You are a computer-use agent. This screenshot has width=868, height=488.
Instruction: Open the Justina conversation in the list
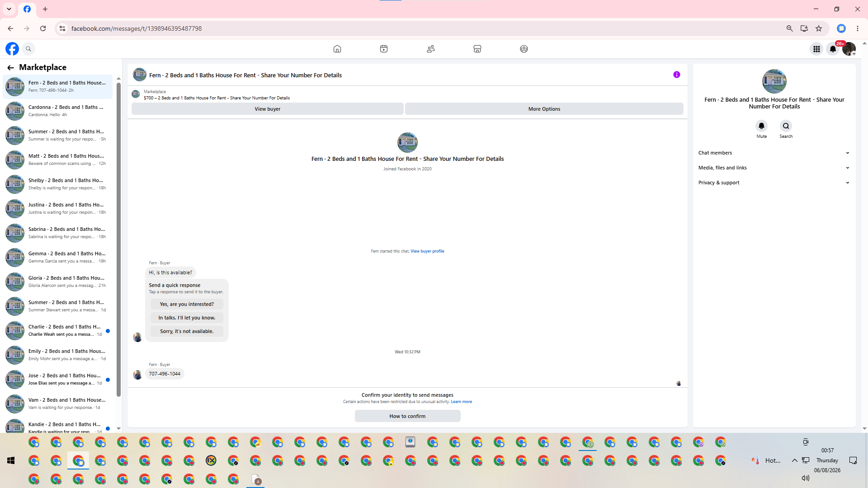(58, 209)
